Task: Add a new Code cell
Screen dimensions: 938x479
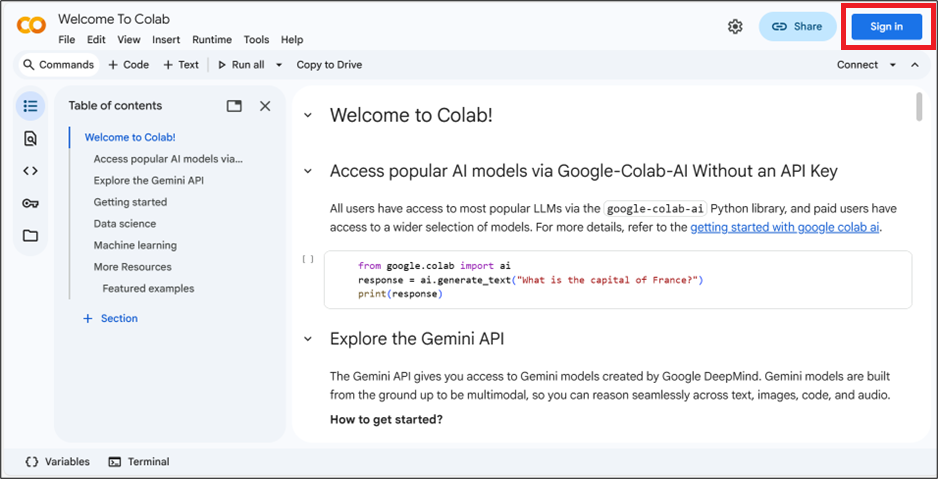Action: 129,65
